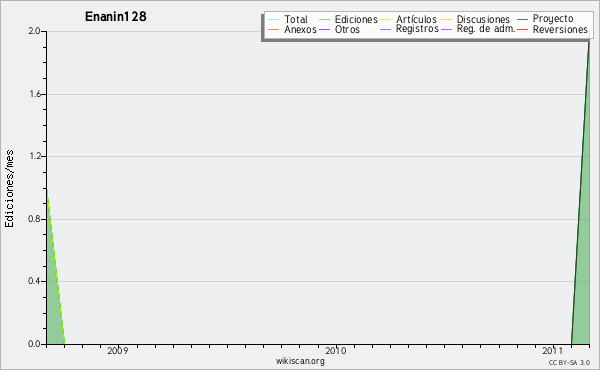Click the Otros legend entry
This screenshot has width=600, height=370.
pyautogui.click(x=347, y=29)
